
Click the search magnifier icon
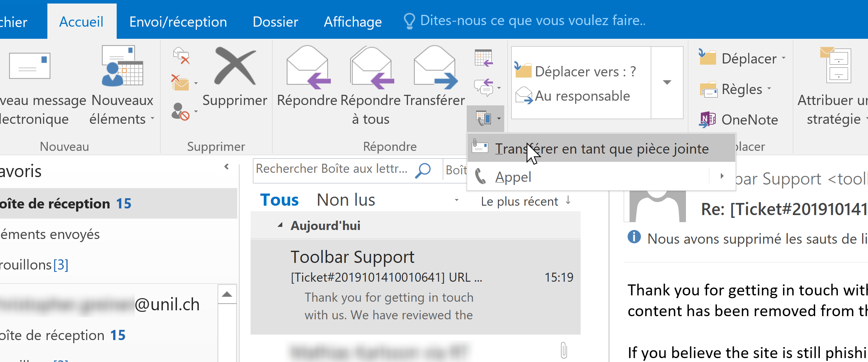[423, 170]
